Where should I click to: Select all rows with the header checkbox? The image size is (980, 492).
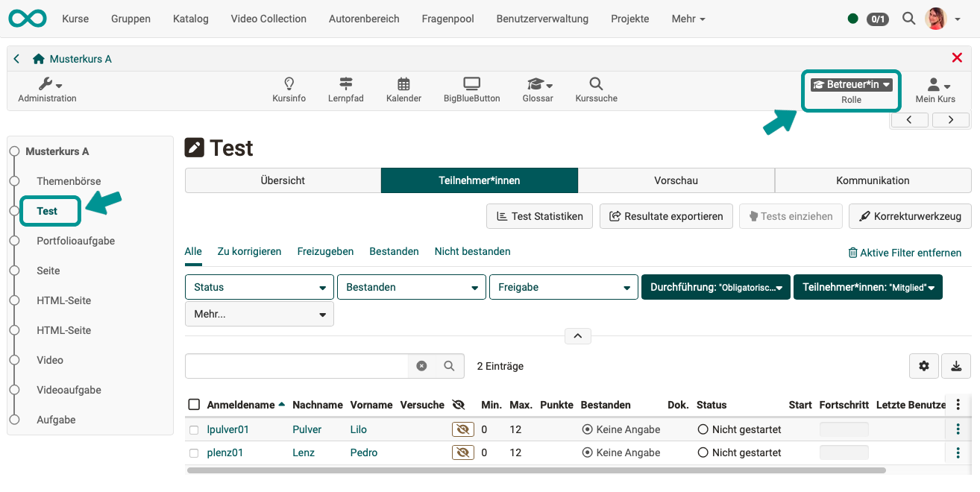click(194, 404)
